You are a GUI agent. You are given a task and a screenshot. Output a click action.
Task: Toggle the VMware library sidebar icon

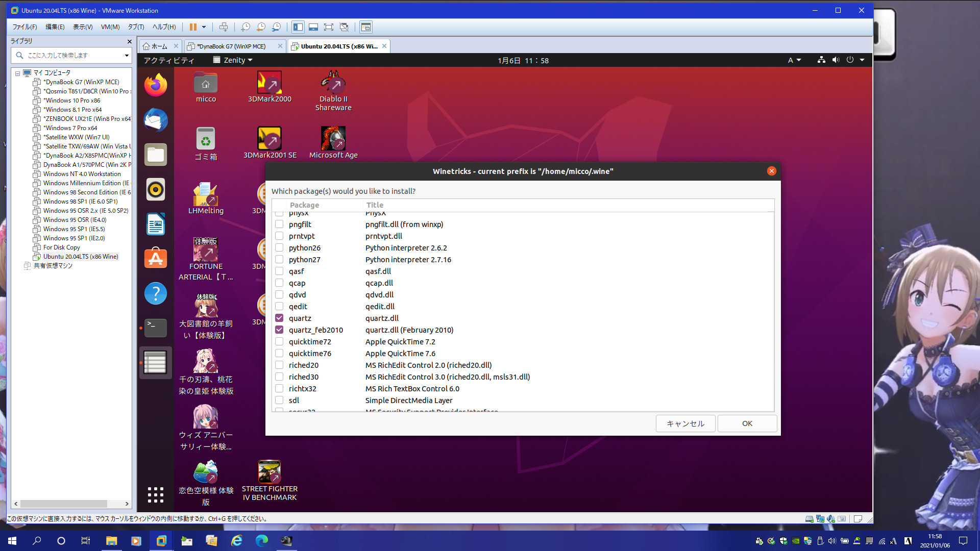(298, 27)
